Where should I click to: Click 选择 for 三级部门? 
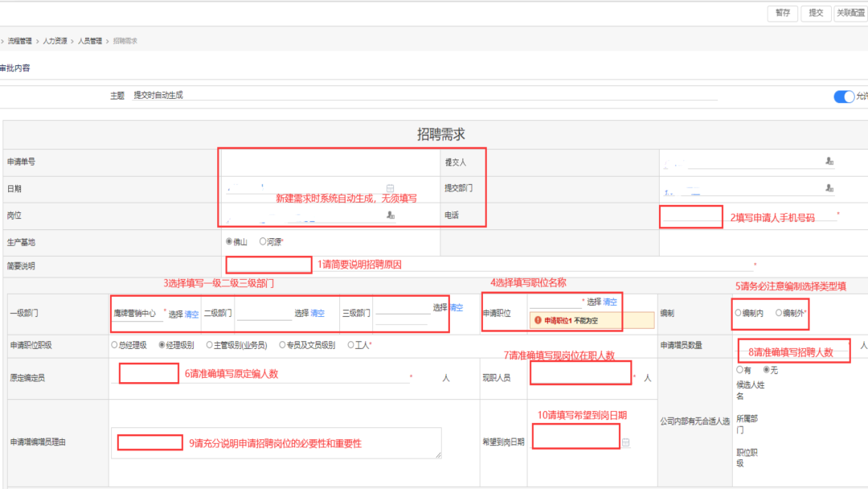pyautogui.click(x=440, y=307)
